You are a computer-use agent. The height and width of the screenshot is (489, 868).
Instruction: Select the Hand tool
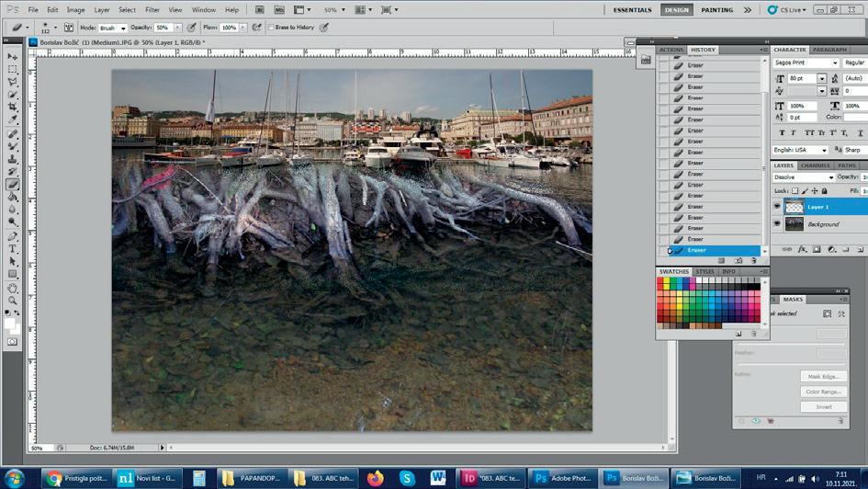point(12,289)
